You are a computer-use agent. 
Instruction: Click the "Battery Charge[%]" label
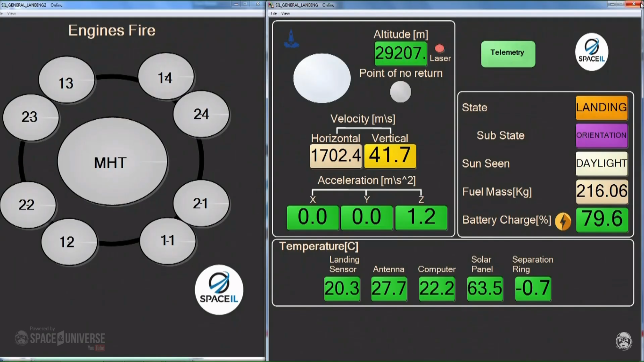507,220
